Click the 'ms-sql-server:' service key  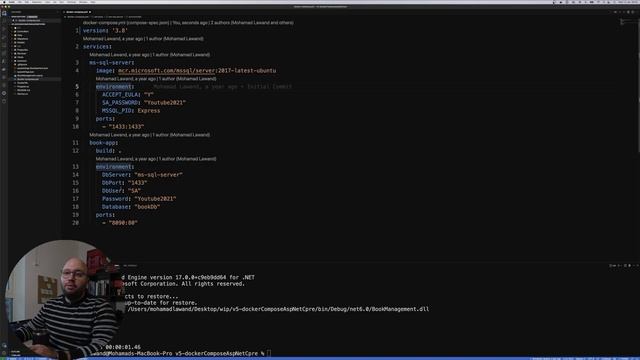click(111, 62)
